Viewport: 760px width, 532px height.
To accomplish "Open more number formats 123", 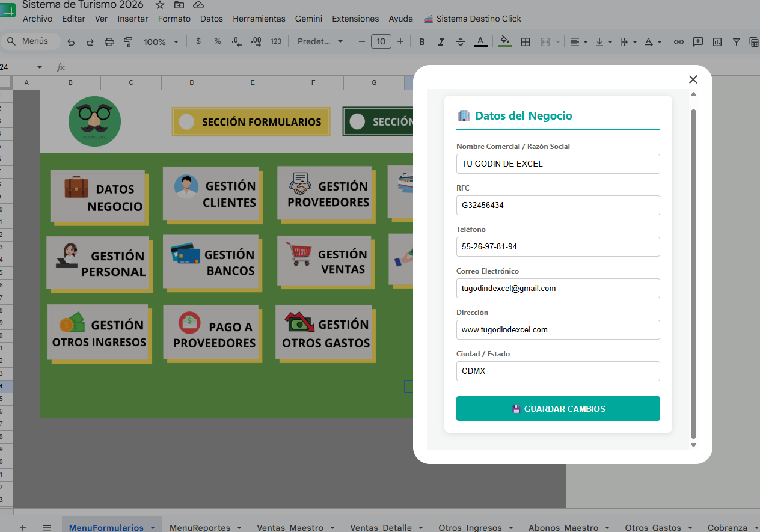I will (x=276, y=42).
